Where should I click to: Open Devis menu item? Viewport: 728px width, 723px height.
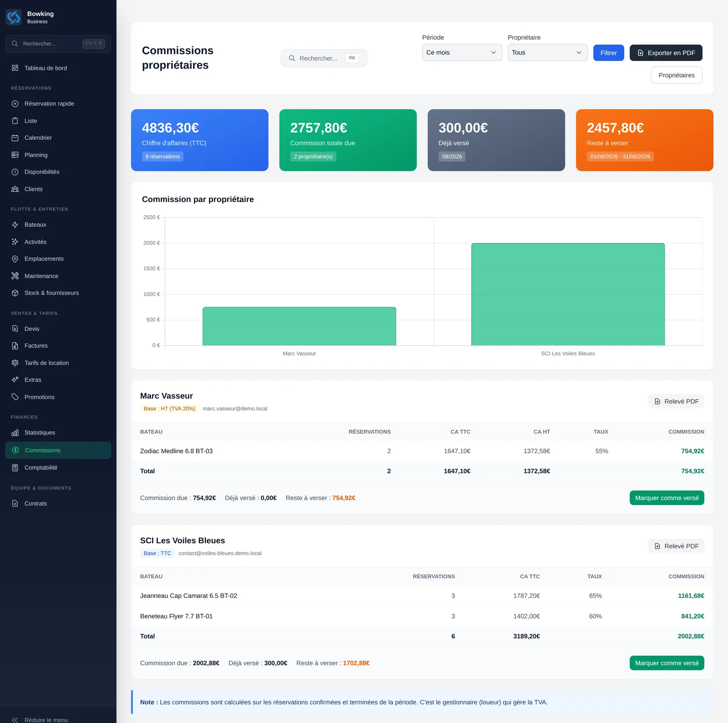point(58,329)
